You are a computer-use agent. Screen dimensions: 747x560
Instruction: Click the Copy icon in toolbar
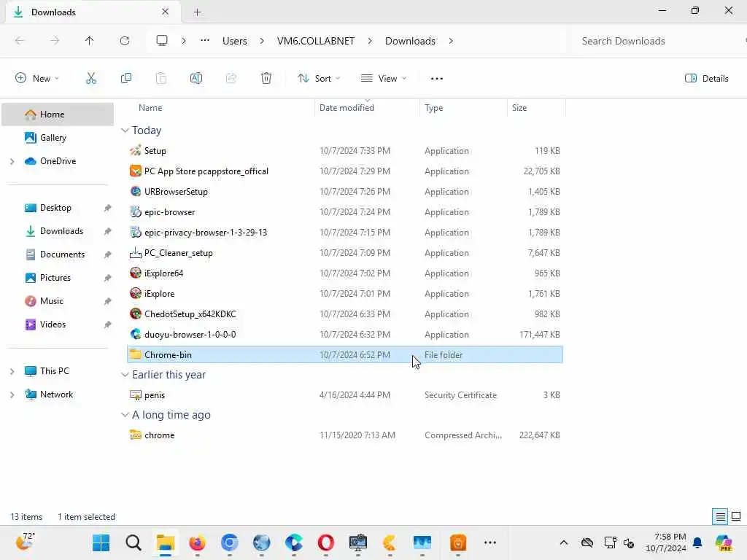tap(125, 79)
